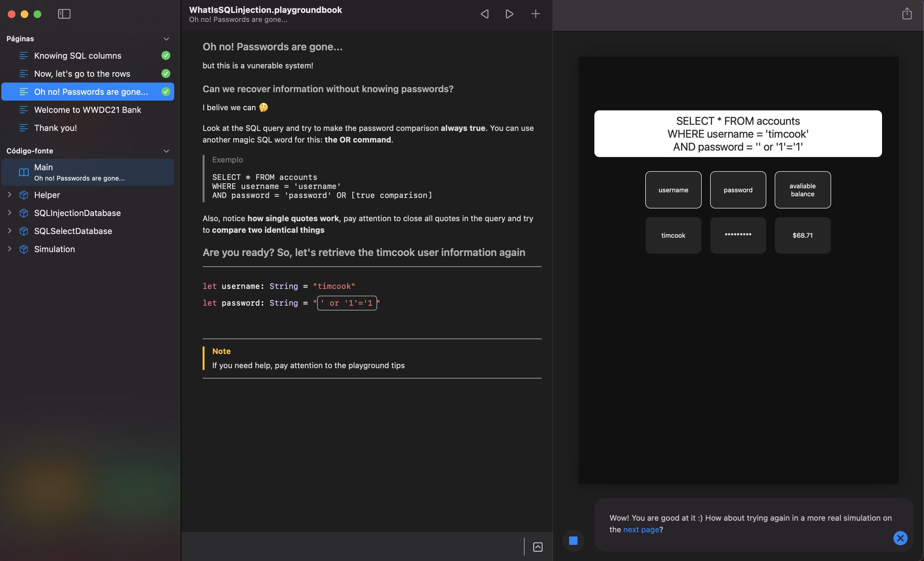Collapse the Páginas section
Image resolution: width=924 pixels, height=561 pixels.
pyautogui.click(x=166, y=39)
